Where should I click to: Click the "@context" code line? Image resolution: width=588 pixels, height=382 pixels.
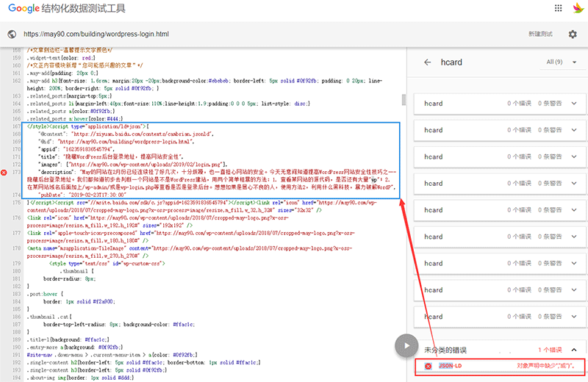click(x=126, y=134)
